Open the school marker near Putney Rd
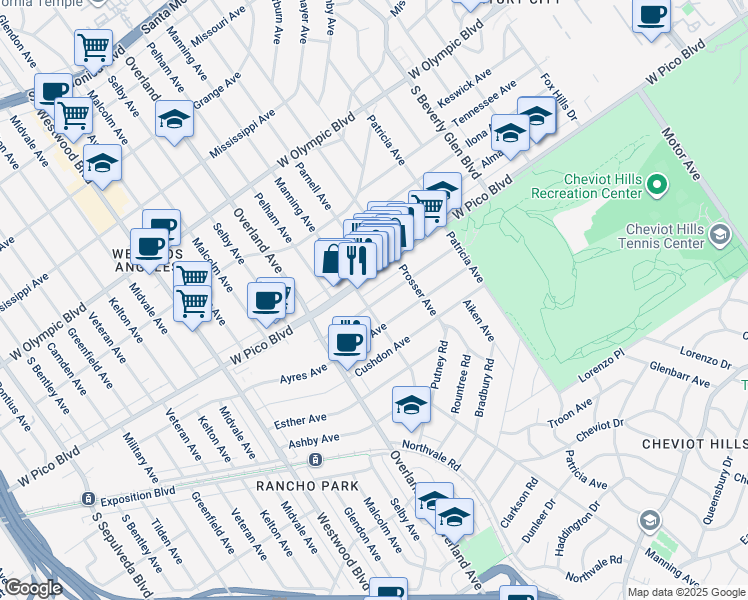 coord(410,405)
